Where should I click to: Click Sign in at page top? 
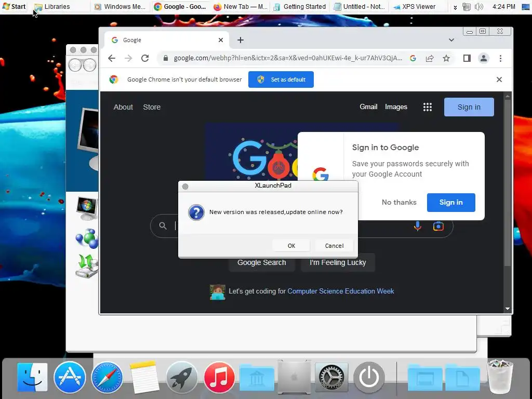pyautogui.click(x=469, y=107)
